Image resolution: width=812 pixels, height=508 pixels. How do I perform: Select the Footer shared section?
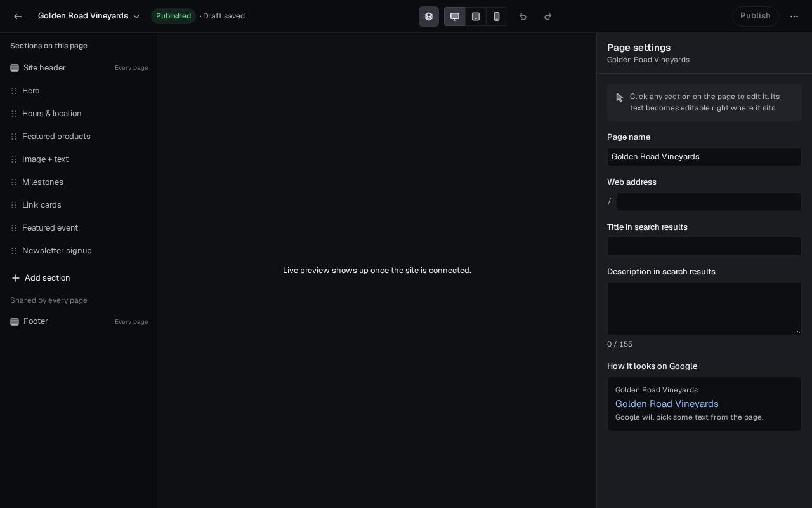(79, 322)
